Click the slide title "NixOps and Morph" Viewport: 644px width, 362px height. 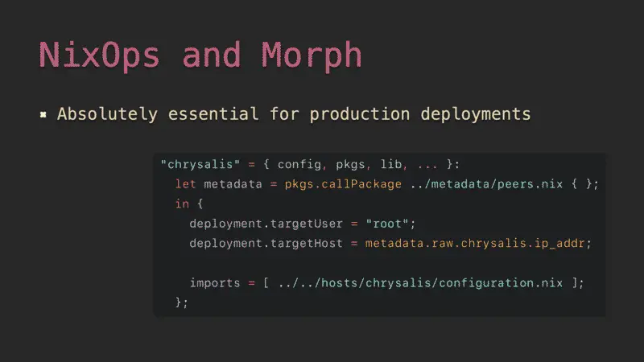point(200,56)
